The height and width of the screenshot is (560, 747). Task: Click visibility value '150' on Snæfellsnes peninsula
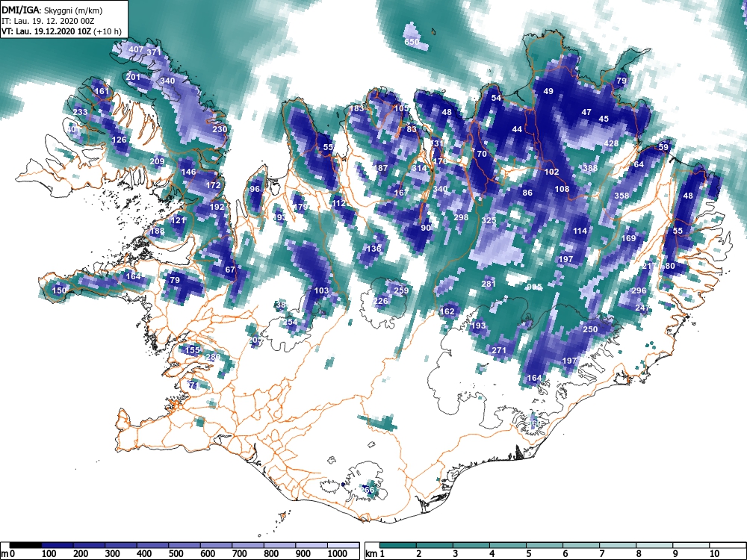click(x=60, y=290)
